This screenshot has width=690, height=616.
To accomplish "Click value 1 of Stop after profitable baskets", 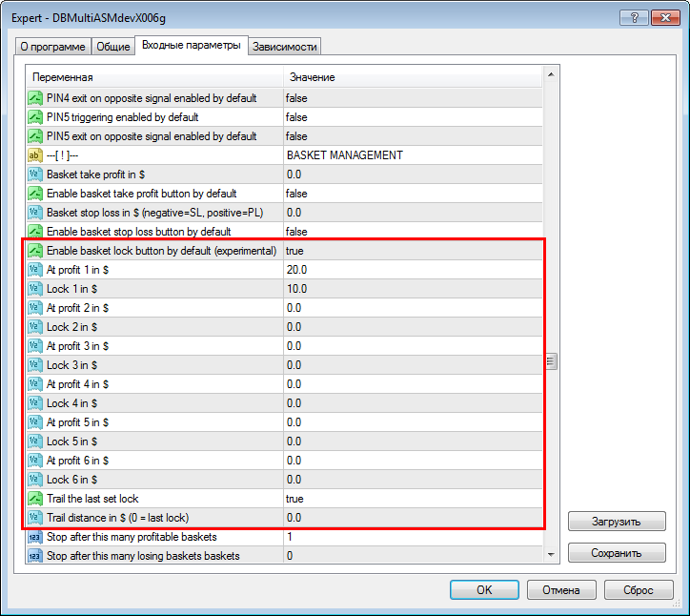I will (x=290, y=537).
